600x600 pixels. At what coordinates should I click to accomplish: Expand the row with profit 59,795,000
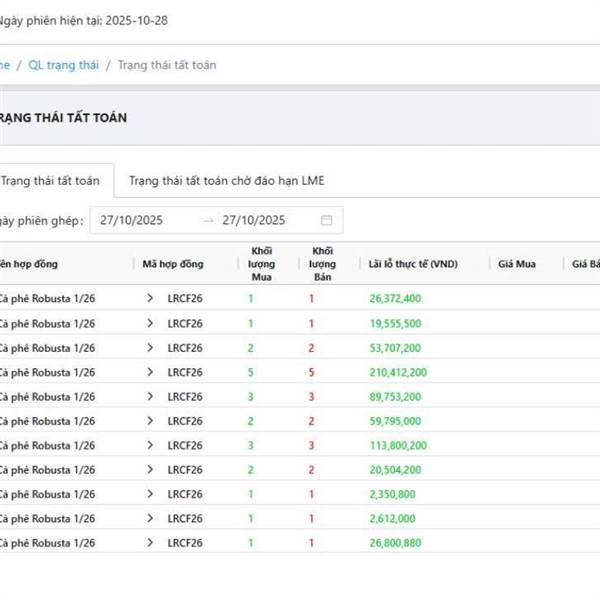150,421
